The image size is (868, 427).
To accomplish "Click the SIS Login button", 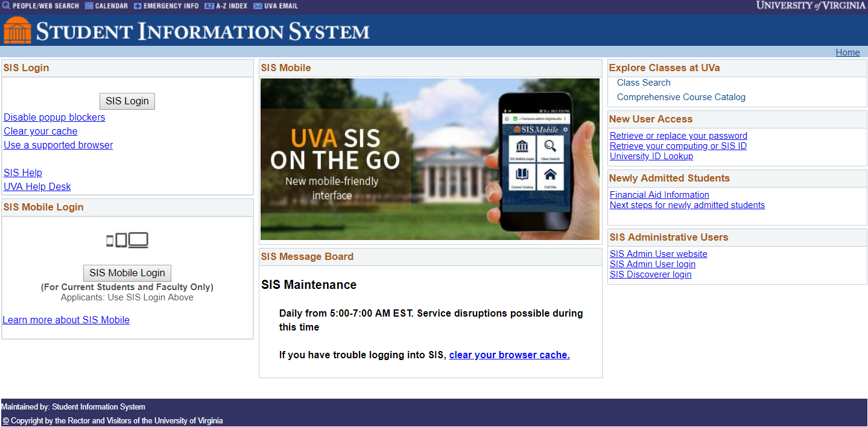I will [127, 101].
